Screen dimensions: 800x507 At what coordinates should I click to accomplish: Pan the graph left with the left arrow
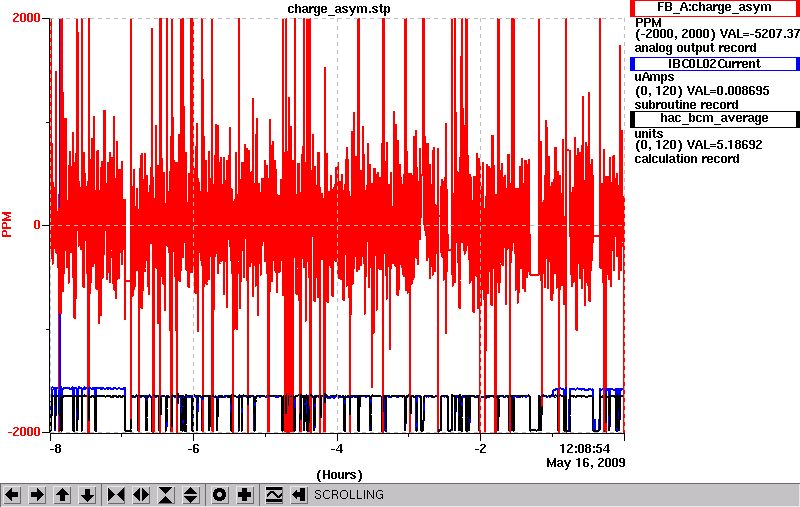pos(12,495)
